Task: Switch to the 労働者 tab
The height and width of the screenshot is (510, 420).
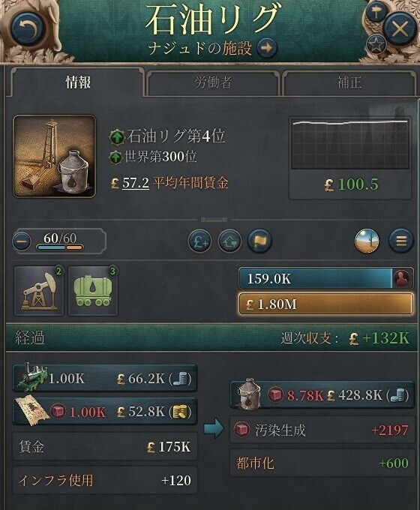Action: coord(213,82)
